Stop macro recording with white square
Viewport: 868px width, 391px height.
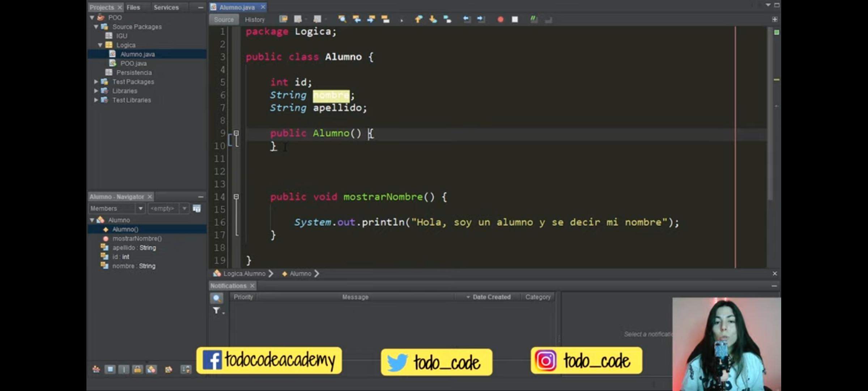pyautogui.click(x=515, y=20)
